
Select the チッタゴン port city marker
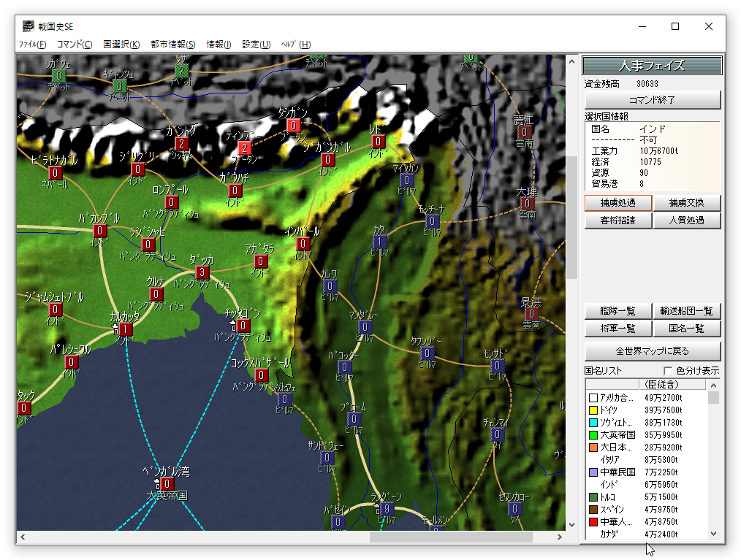243,326
